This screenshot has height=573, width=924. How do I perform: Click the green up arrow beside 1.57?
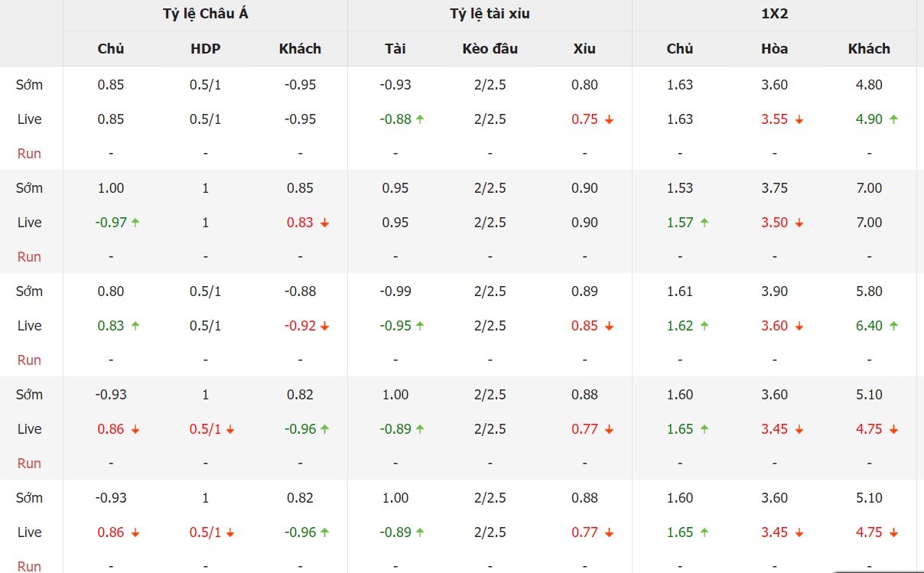point(704,223)
